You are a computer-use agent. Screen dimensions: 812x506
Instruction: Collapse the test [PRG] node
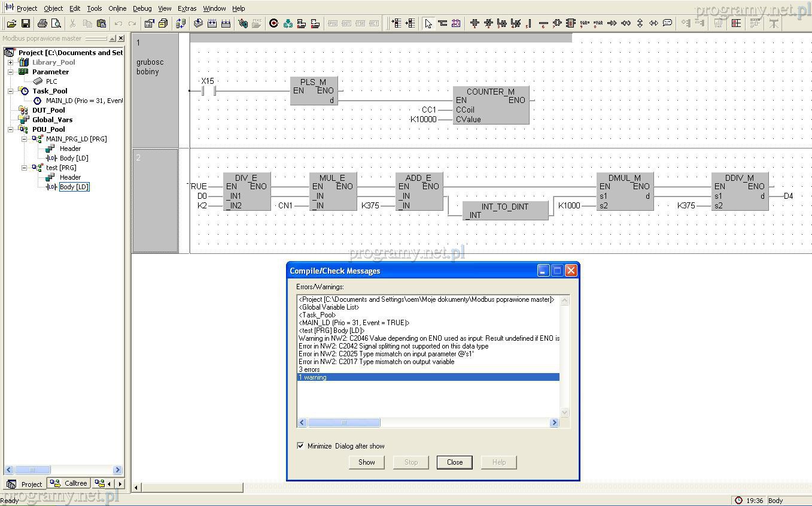click(x=25, y=168)
